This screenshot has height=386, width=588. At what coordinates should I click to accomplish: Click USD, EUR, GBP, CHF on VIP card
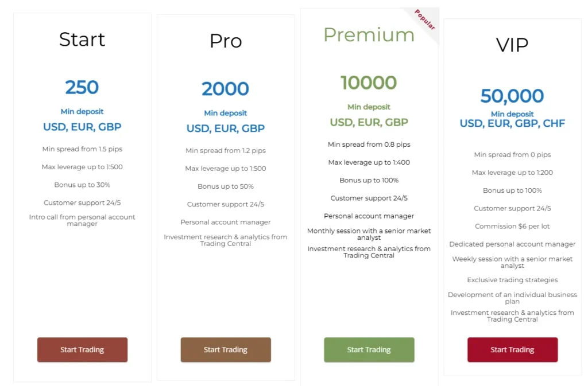[512, 123]
